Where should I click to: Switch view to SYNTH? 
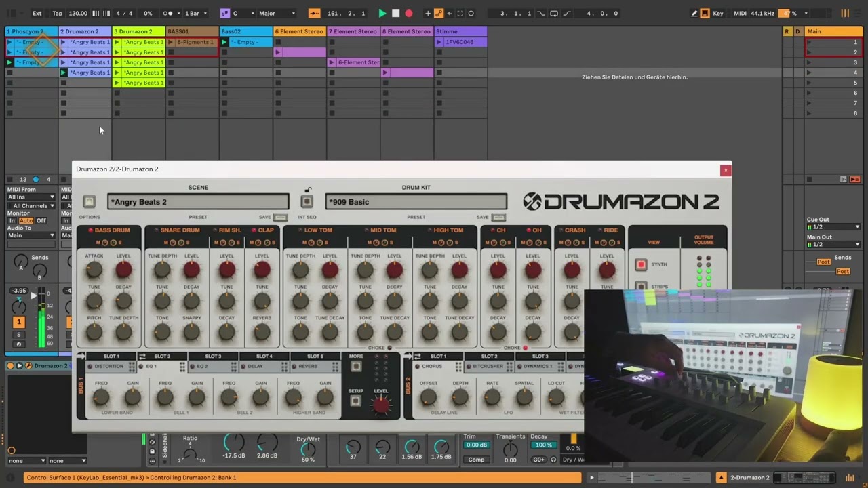pos(641,264)
